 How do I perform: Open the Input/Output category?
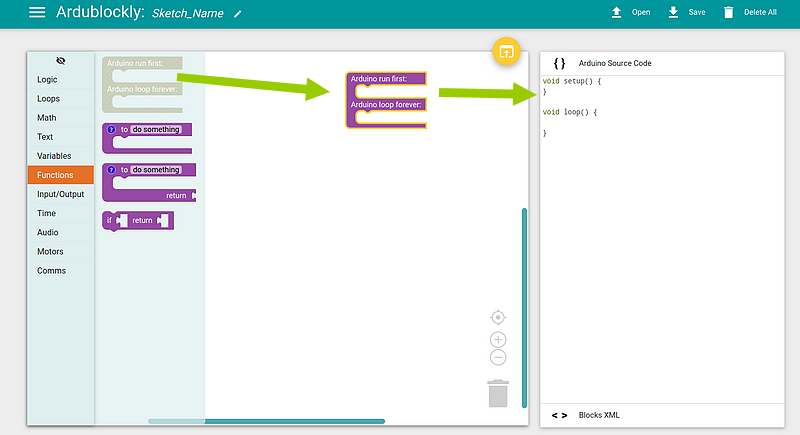(x=61, y=194)
